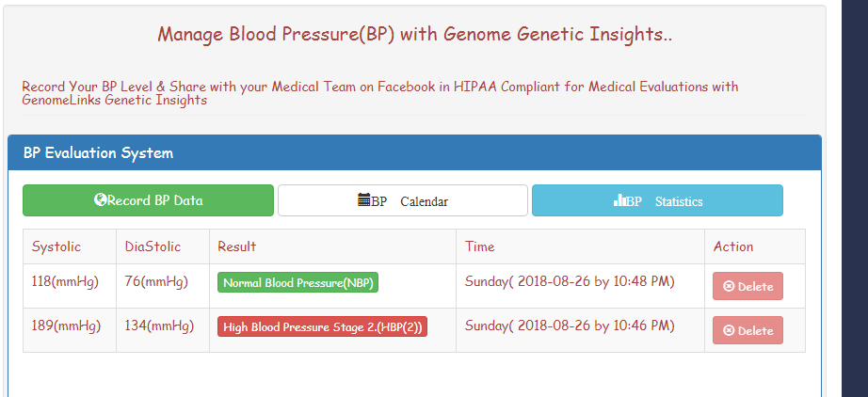
Task: Click the Time column header
Action: 480,246
